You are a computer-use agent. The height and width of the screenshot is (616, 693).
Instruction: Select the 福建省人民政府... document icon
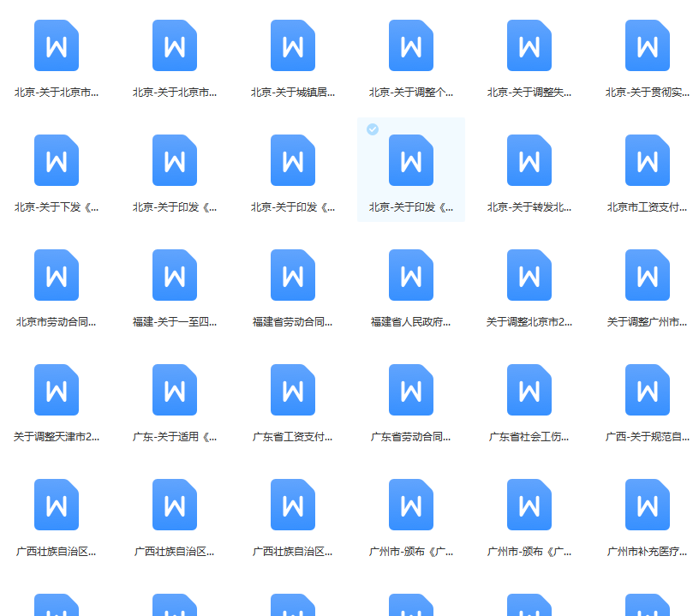pyautogui.click(x=411, y=275)
